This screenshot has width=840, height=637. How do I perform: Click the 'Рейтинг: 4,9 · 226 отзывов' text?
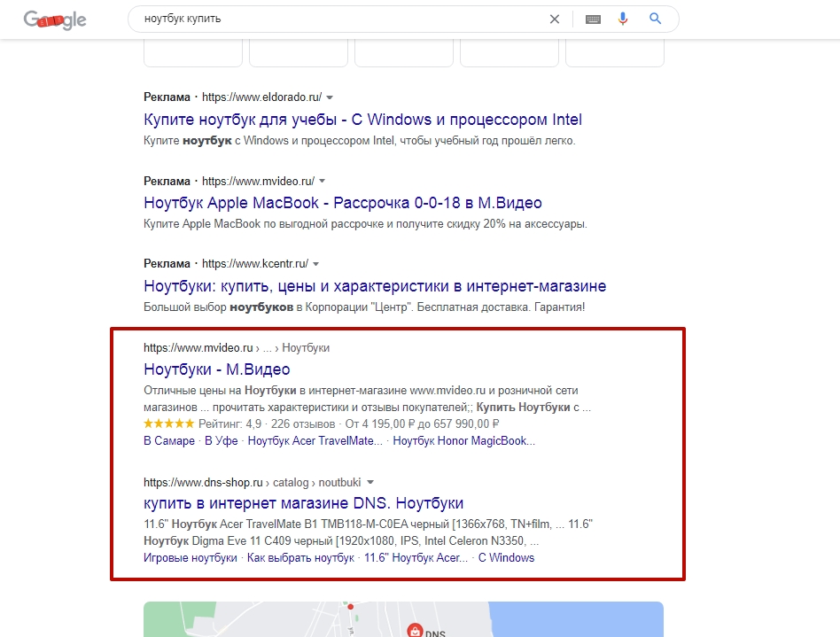[267, 424]
